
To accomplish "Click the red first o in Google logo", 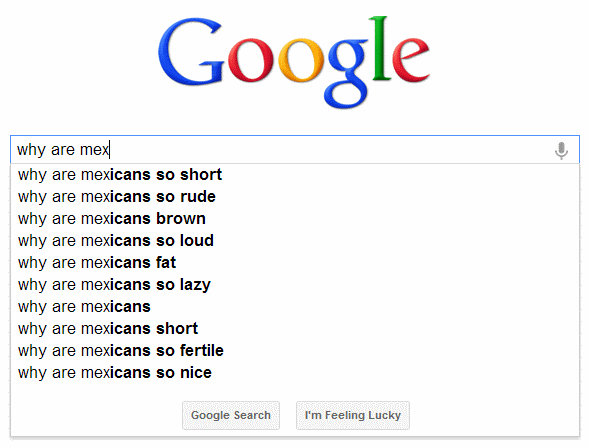I will pos(251,60).
